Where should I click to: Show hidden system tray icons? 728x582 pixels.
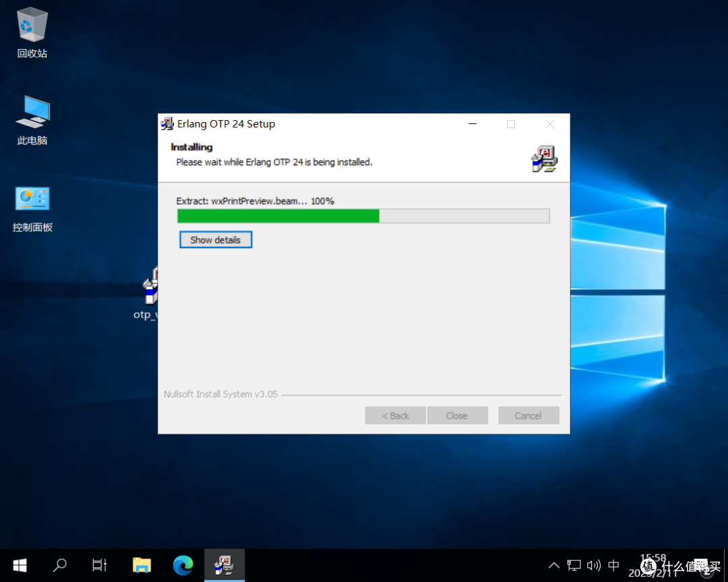[553, 565]
